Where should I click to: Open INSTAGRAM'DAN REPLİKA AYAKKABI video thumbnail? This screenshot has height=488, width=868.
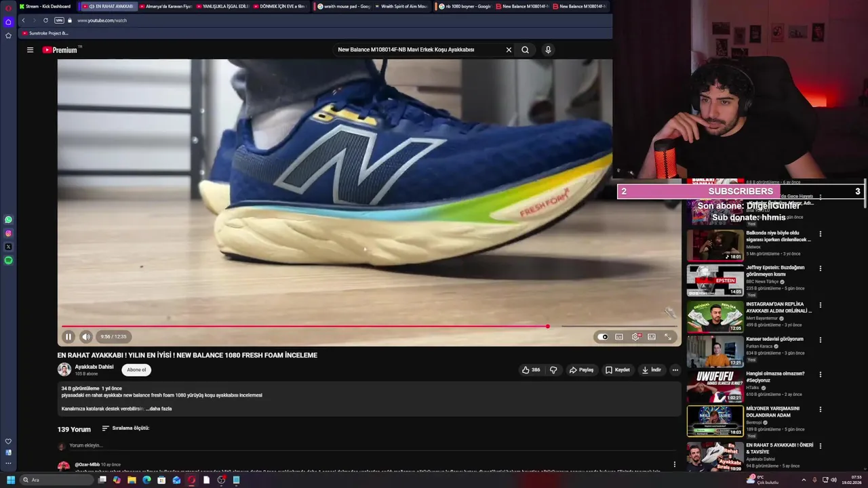(x=715, y=316)
